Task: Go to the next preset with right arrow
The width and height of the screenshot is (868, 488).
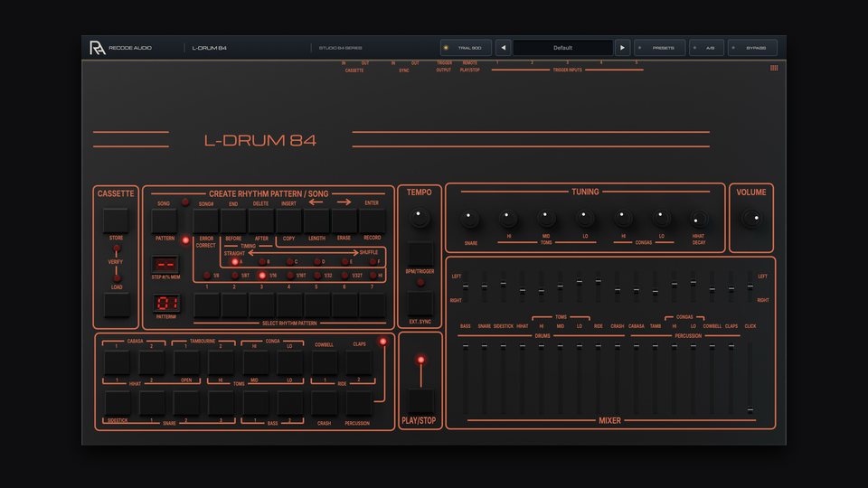Action: (622, 48)
